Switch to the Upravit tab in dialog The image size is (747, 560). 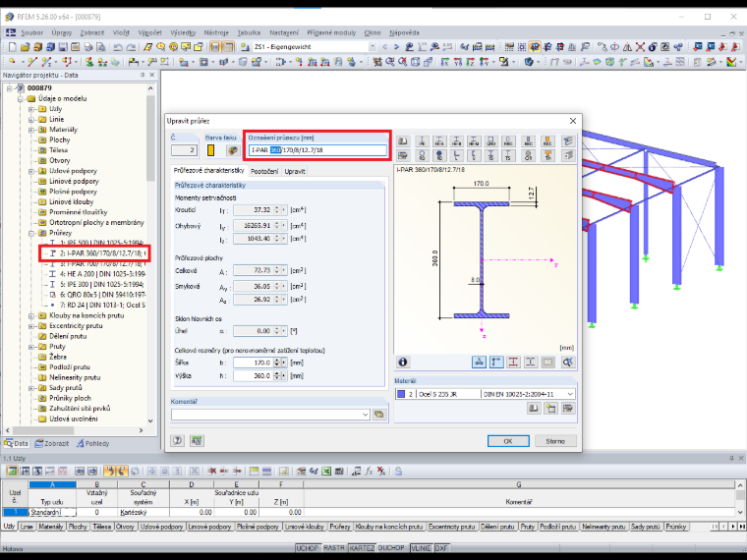coord(295,171)
